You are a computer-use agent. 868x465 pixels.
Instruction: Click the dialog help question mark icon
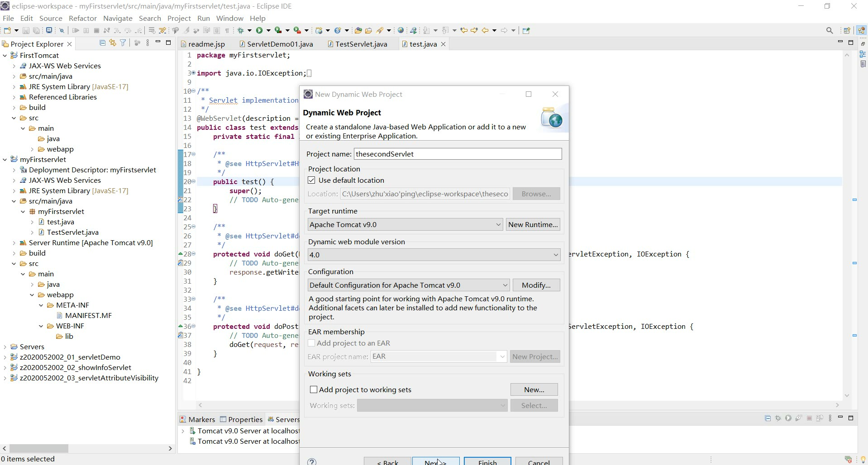click(x=312, y=461)
